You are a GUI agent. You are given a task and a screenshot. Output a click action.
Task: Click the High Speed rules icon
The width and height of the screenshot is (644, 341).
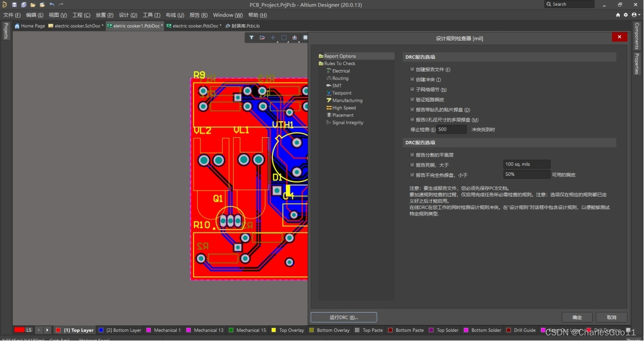[329, 108]
